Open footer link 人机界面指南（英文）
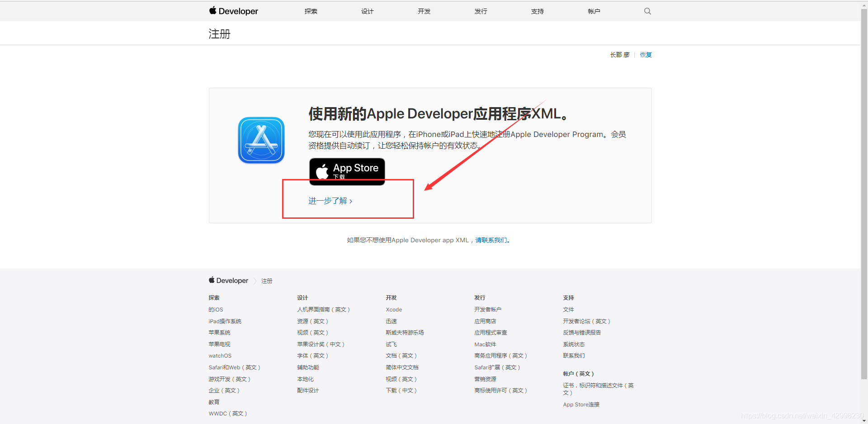The height and width of the screenshot is (424, 868). pyautogui.click(x=323, y=310)
